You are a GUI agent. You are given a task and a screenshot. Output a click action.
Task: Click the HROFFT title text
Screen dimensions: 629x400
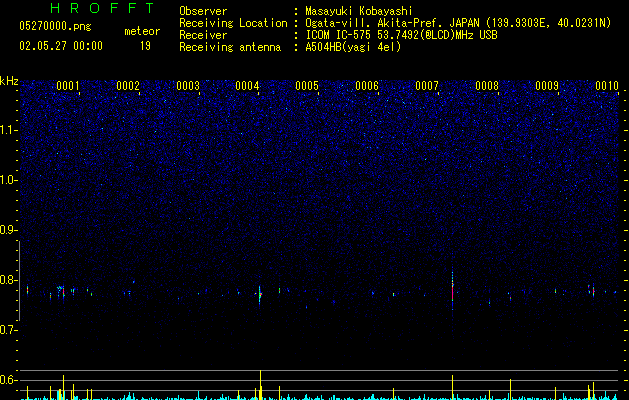pos(103,8)
